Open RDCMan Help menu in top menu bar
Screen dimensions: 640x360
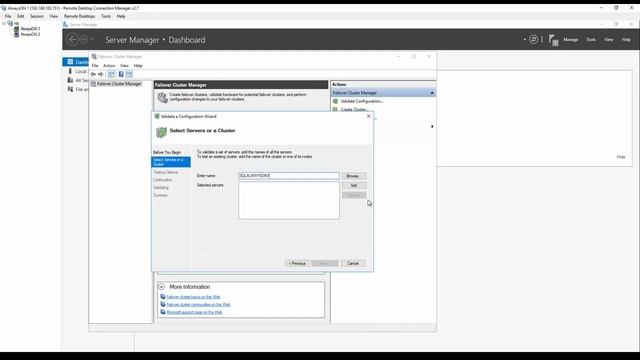[x=121, y=16]
